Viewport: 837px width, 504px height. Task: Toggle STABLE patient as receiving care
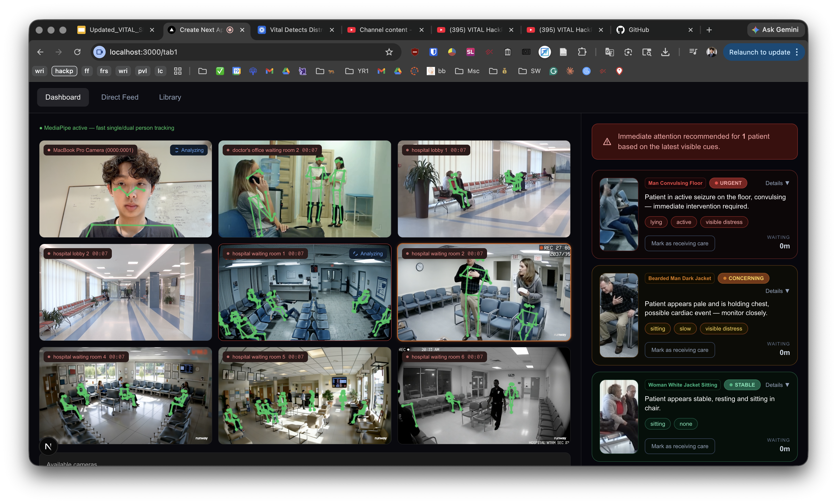coord(679,446)
